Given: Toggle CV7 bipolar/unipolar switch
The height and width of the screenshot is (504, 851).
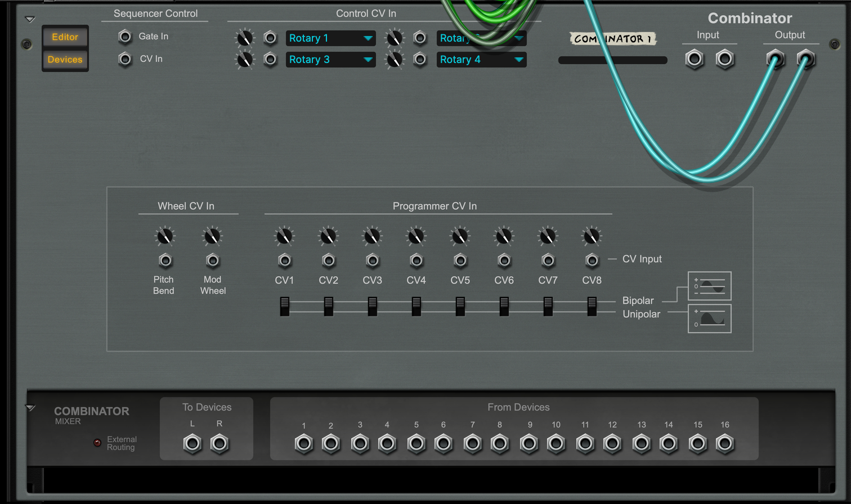Looking at the screenshot, I should [x=548, y=307].
